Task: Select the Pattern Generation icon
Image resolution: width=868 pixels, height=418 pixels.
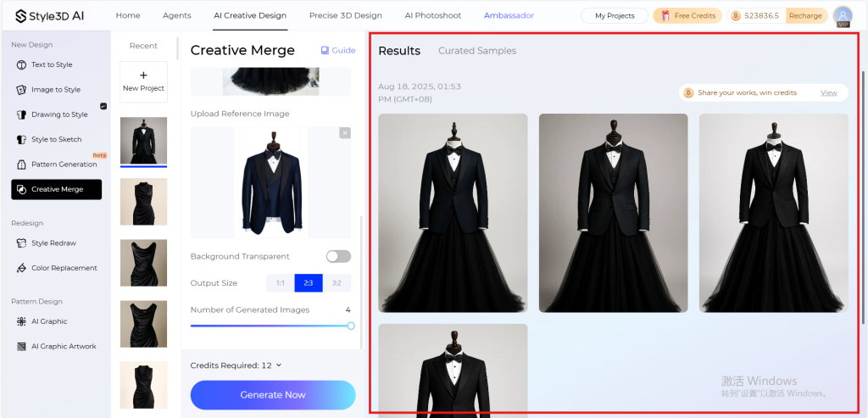Action: 21,164
